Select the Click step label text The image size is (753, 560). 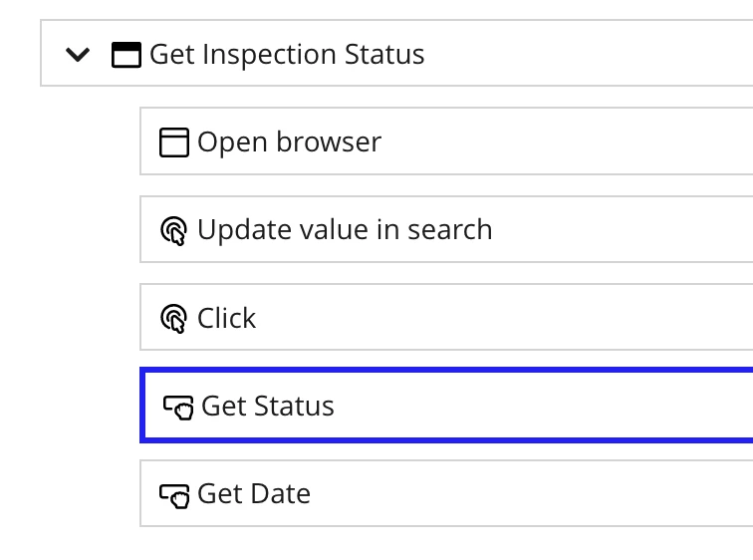coord(227,318)
